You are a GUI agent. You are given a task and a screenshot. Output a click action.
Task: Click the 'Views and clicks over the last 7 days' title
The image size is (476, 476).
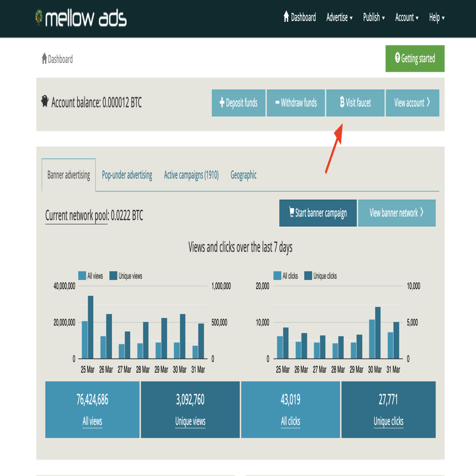(240, 248)
